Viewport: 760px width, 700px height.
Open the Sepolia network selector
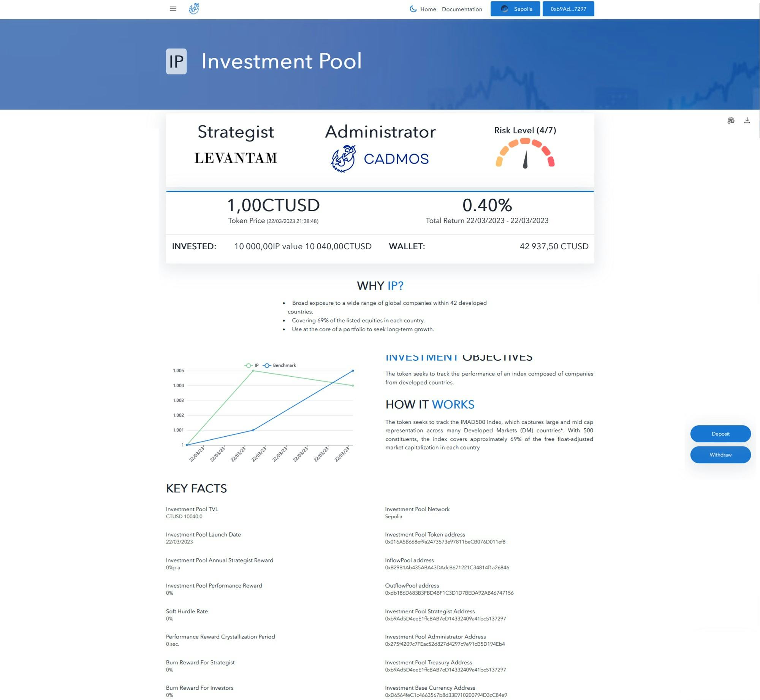click(515, 9)
